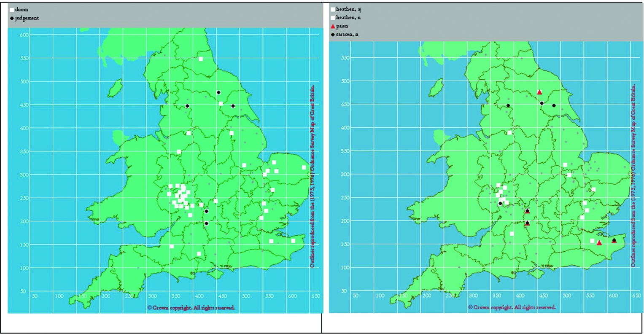The image size is (644, 336).
Task: Click the westernmost black saracen dot, right map
Action: click(500, 203)
